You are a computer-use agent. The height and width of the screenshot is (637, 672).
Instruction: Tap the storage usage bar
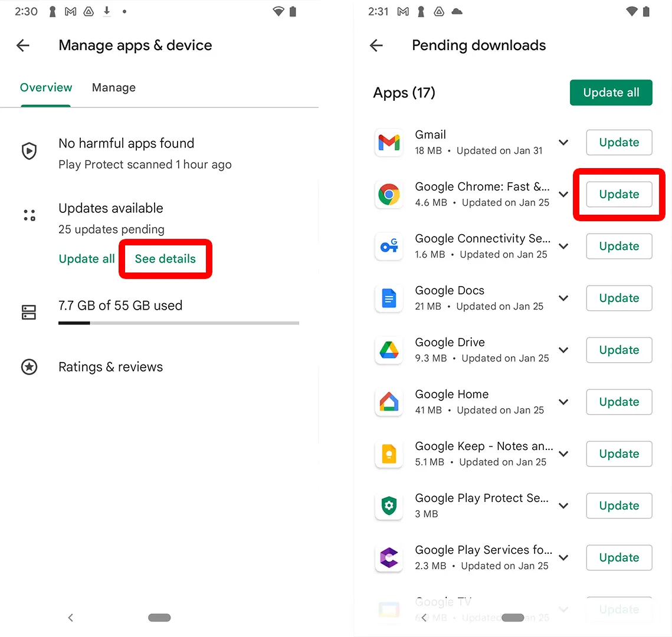[179, 323]
